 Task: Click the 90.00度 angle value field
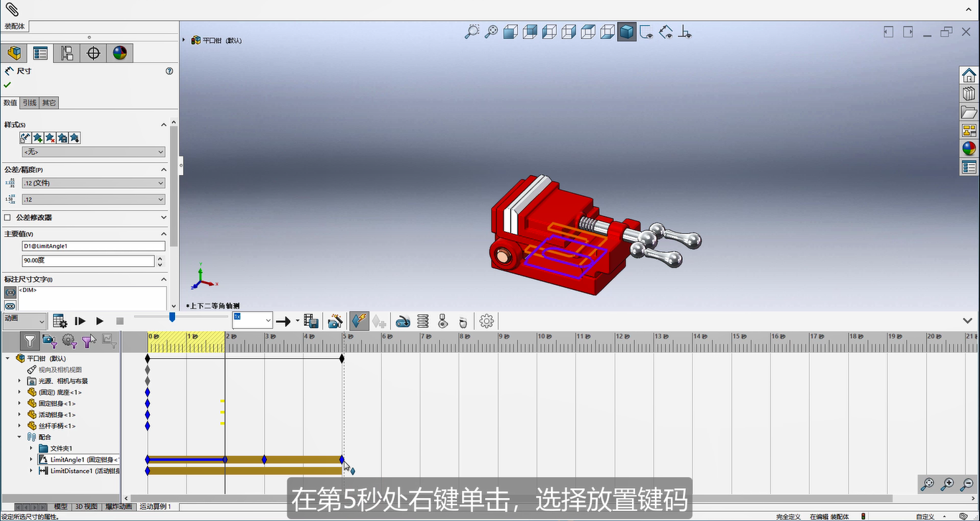[x=88, y=261]
